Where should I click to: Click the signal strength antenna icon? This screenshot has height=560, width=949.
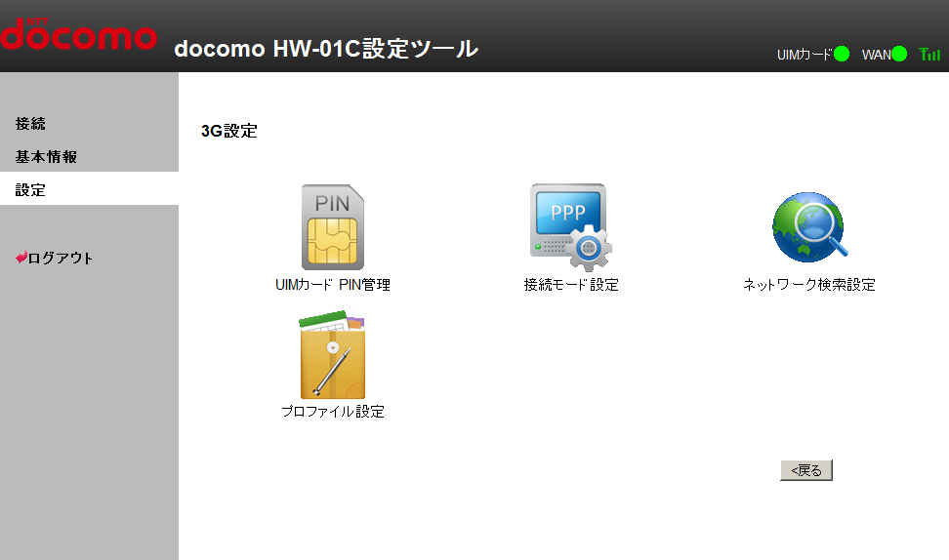click(x=929, y=55)
